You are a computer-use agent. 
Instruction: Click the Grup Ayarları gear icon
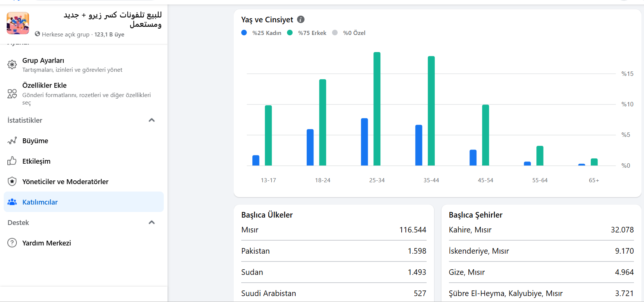point(12,65)
